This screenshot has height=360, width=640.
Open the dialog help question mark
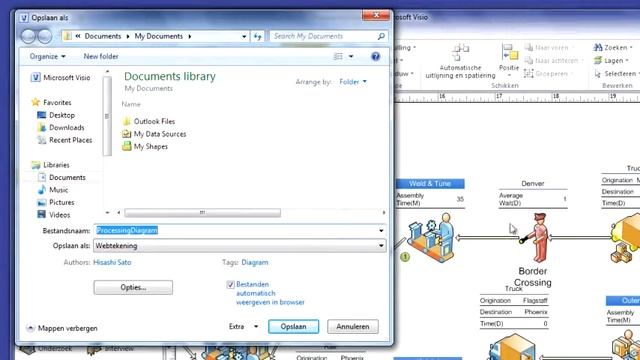[376, 56]
